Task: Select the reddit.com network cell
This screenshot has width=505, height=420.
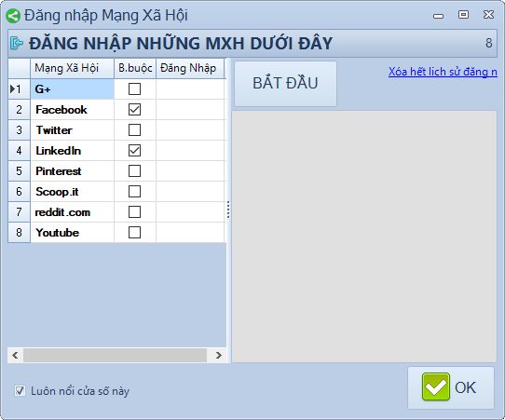Action: tap(72, 211)
